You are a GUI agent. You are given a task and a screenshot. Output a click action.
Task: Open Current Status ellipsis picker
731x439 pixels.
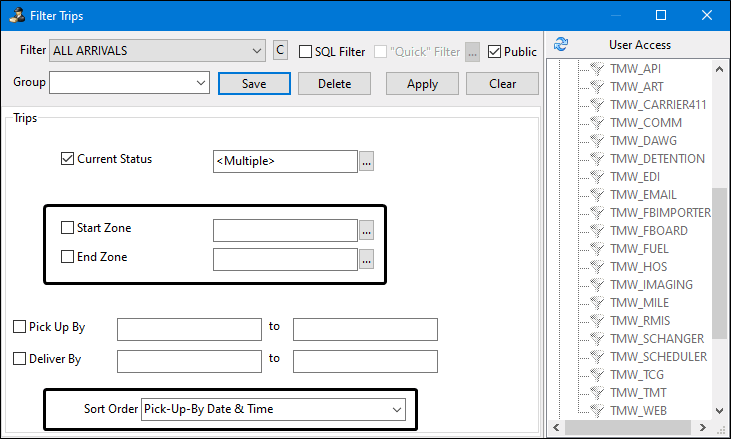(x=366, y=161)
